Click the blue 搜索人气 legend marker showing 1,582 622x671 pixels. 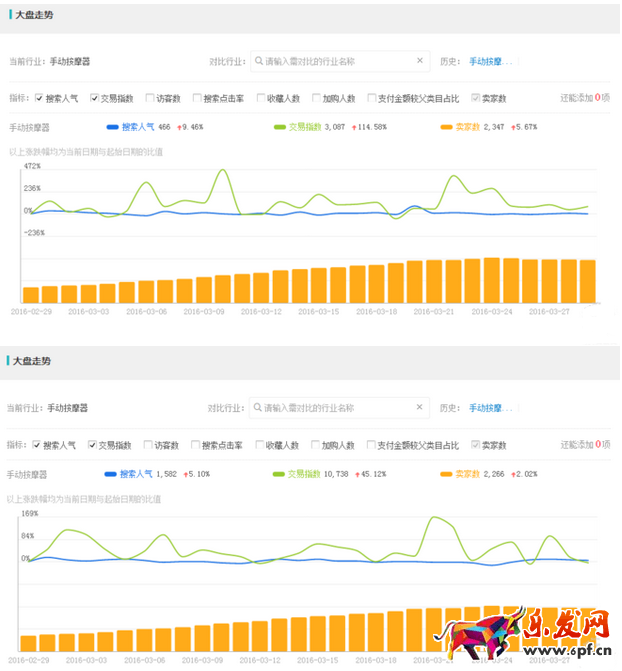pos(110,474)
